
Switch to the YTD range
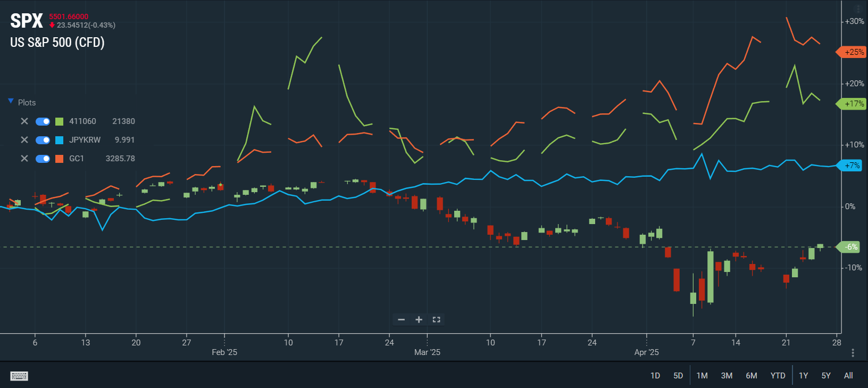click(778, 376)
